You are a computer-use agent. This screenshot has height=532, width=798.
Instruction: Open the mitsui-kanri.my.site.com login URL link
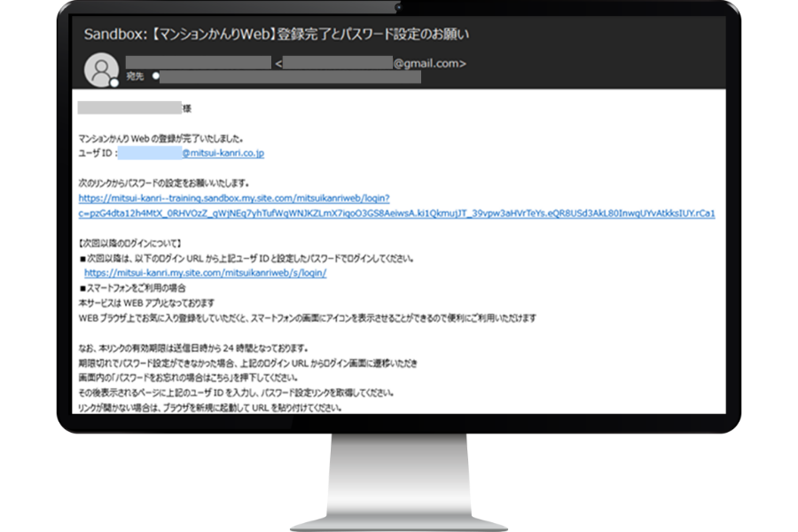click(205, 273)
